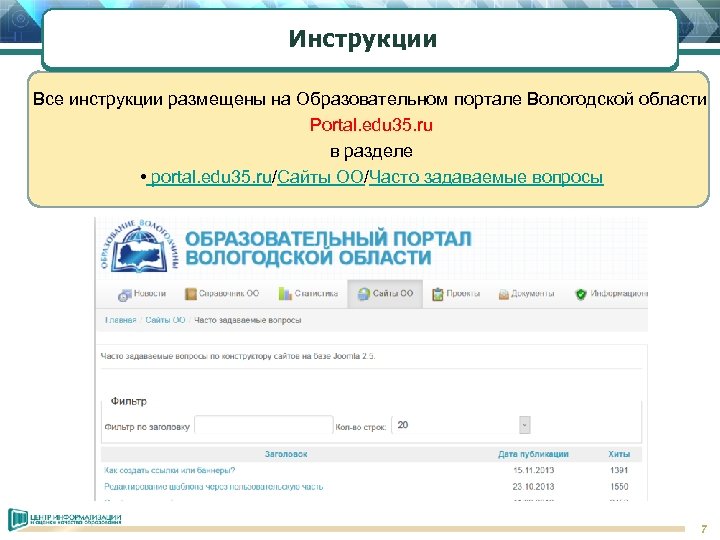Click the red Portal.edu35.ru text
This screenshot has width=720, height=540.
click(371, 125)
